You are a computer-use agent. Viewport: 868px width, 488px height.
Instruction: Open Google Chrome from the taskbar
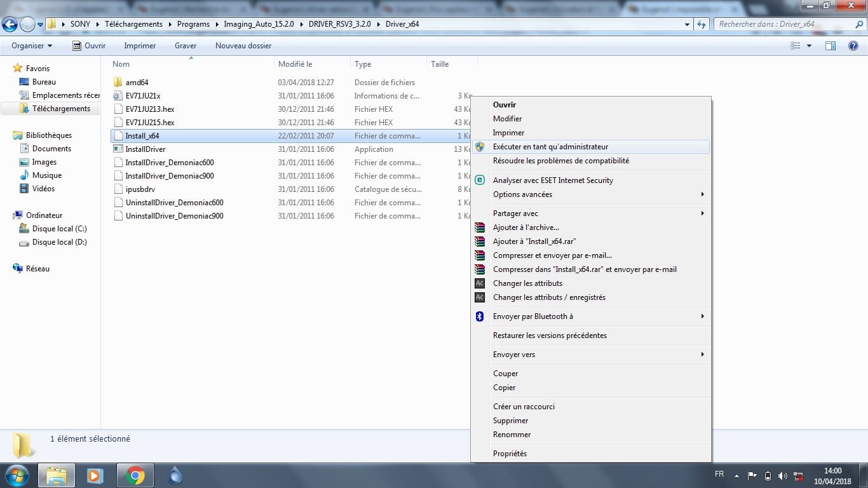[135, 475]
